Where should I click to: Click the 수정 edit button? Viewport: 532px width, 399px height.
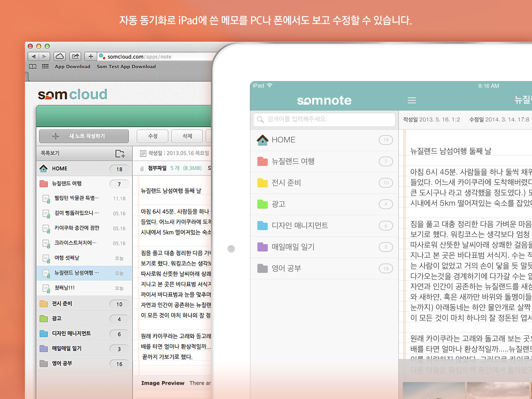point(152,136)
